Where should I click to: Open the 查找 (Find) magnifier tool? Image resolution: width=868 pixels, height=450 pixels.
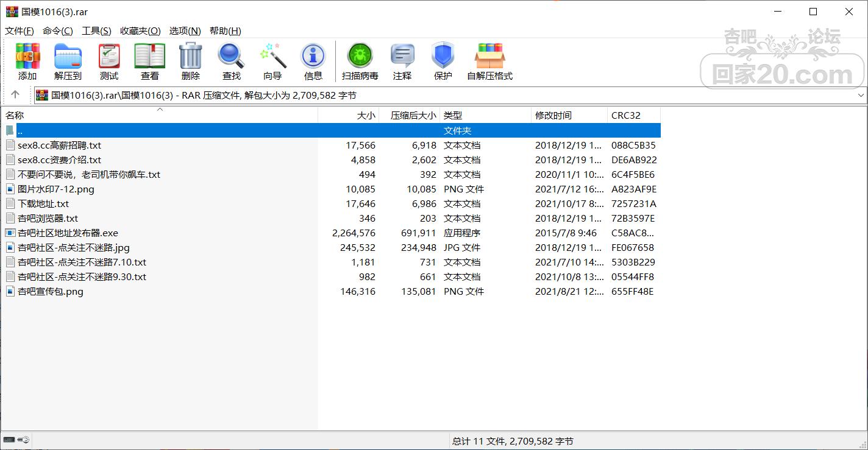pos(231,62)
